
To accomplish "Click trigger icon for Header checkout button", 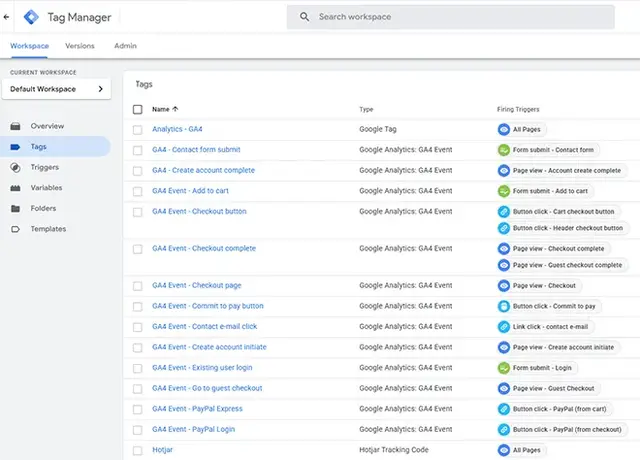I will point(504,228).
